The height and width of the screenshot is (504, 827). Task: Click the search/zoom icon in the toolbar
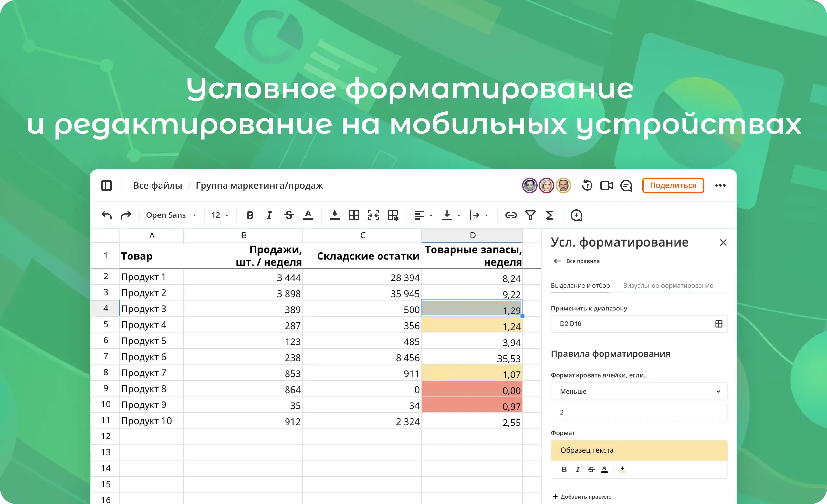tap(576, 215)
